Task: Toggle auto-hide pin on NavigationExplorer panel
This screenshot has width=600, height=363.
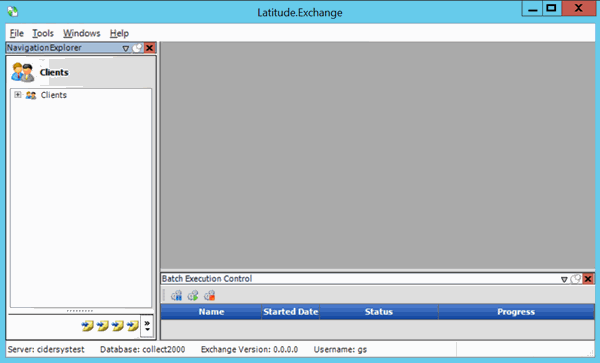Action: (137, 48)
